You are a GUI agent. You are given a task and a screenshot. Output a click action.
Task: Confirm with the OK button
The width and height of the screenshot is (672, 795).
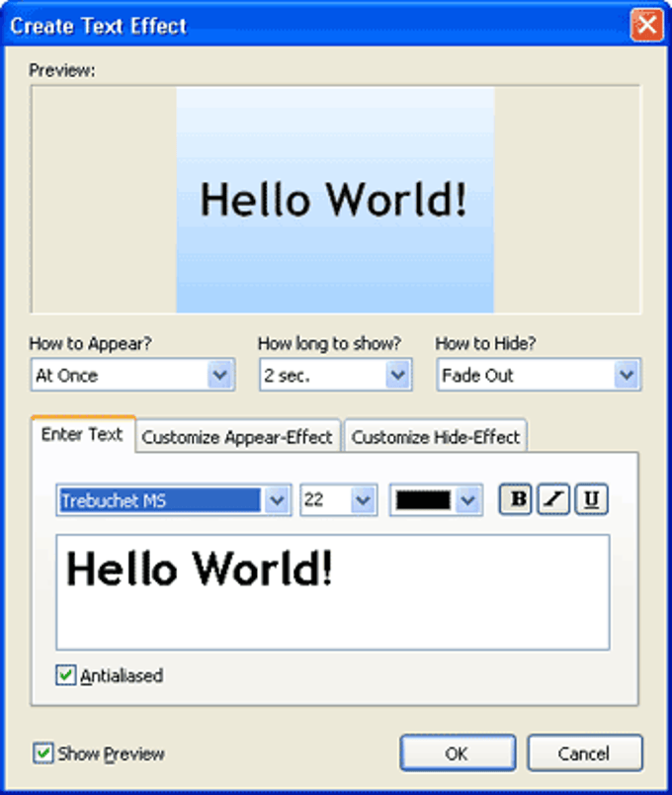pos(458,753)
